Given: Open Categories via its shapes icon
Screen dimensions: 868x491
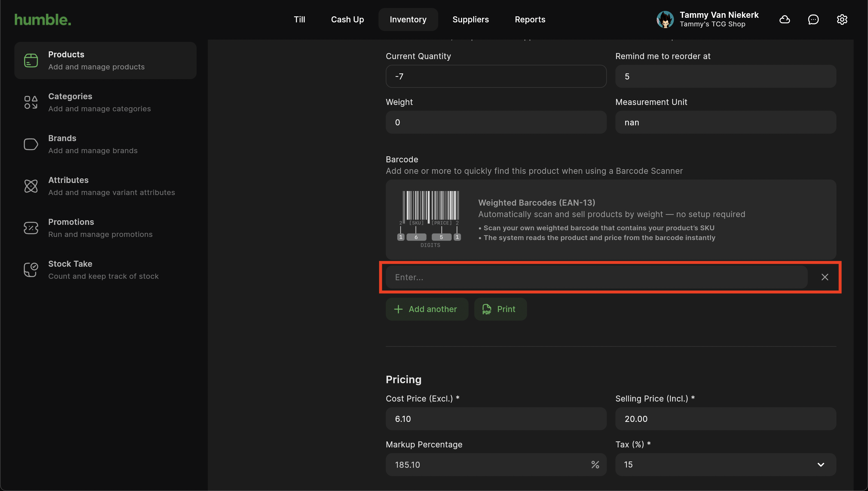Looking at the screenshot, I should coord(31,102).
